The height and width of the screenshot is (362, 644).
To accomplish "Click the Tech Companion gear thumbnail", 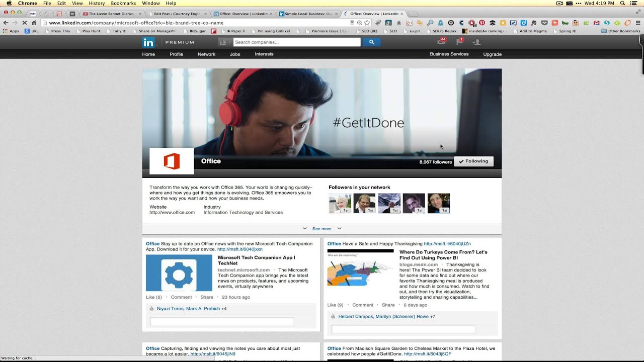I will [179, 273].
